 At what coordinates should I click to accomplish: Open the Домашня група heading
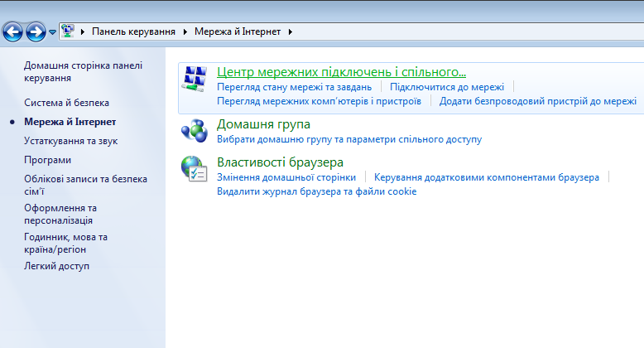pyautogui.click(x=263, y=124)
